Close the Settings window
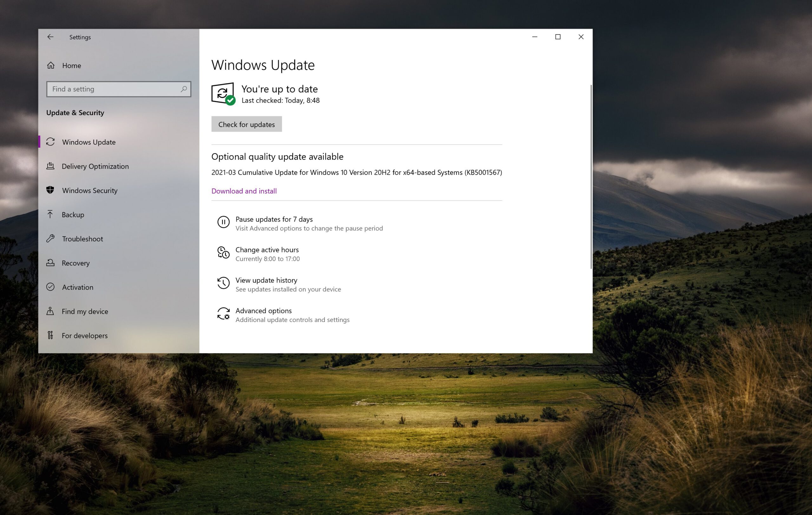Screen dimensions: 812x515 (581, 37)
